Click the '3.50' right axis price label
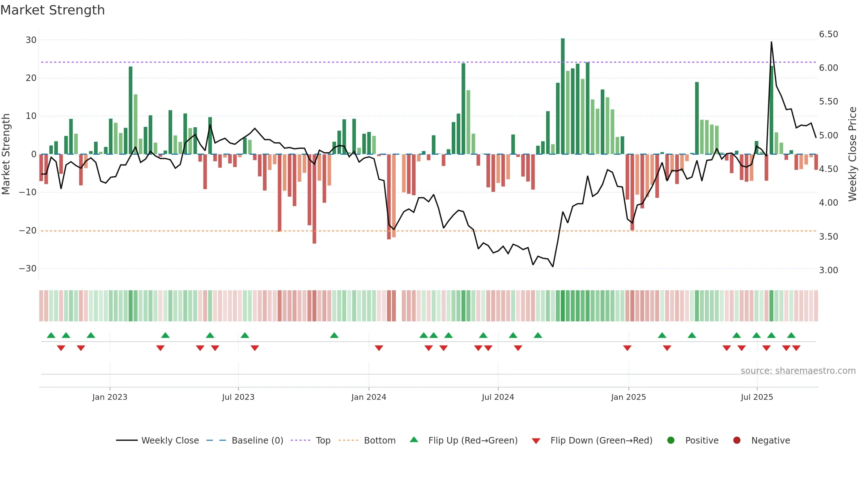The width and height of the screenshot is (868, 488). click(x=829, y=236)
